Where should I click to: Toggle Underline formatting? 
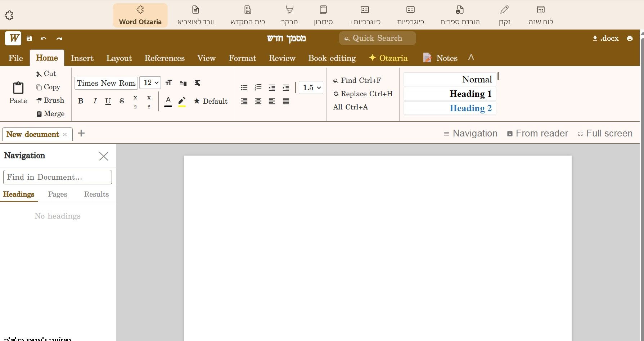108,101
